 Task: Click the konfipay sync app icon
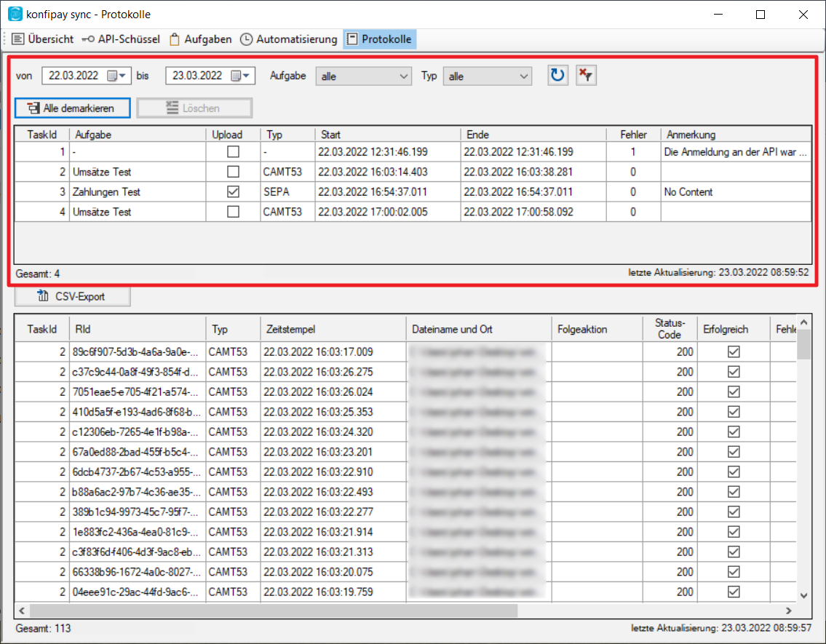point(15,15)
